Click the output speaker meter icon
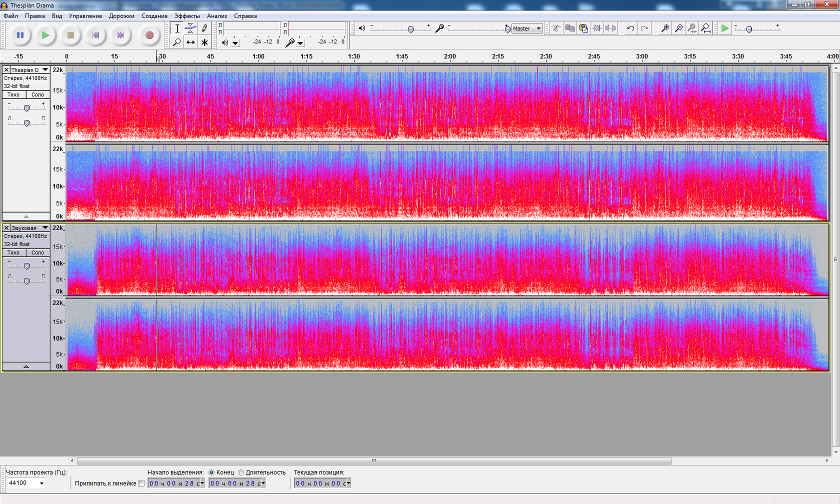This screenshot has width=840, height=504. [224, 42]
